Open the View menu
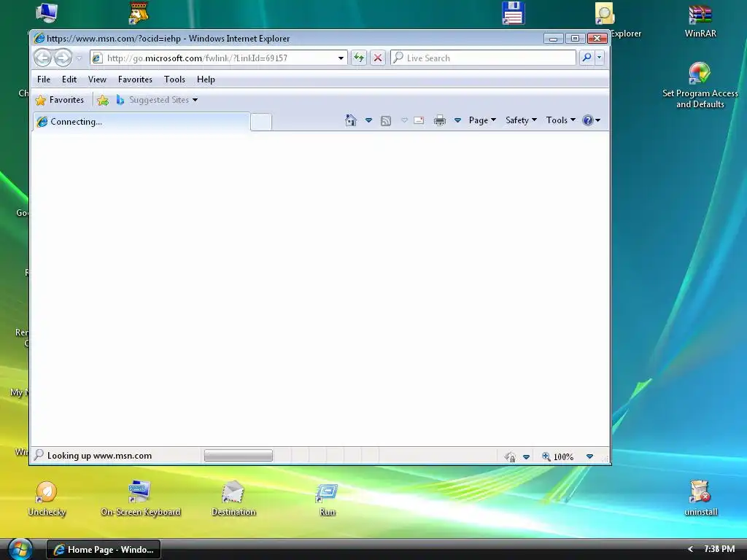The height and width of the screenshot is (560, 747). [97, 79]
